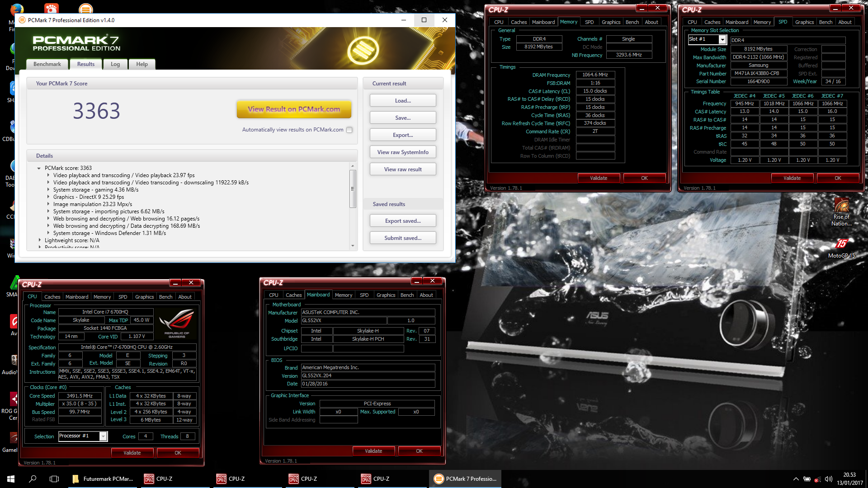Click Export saved... button
Viewport: 868px width, 488px height.
click(x=403, y=221)
